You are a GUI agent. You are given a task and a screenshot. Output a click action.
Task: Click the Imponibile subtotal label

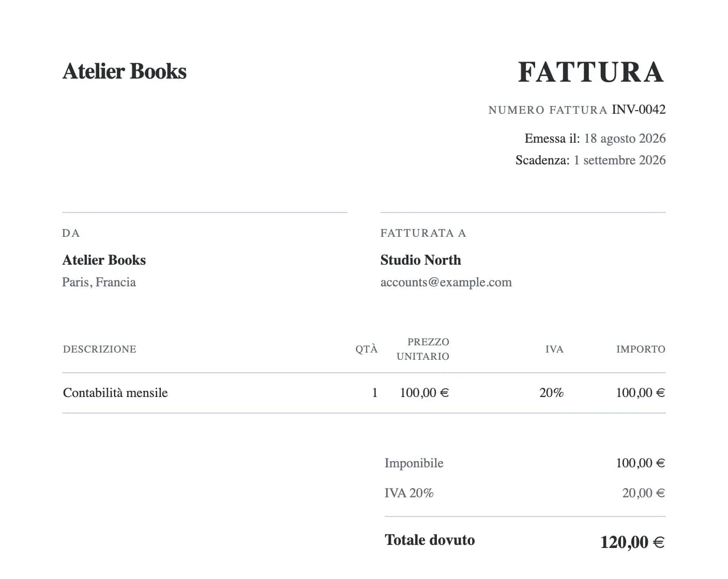tap(414, 463)
